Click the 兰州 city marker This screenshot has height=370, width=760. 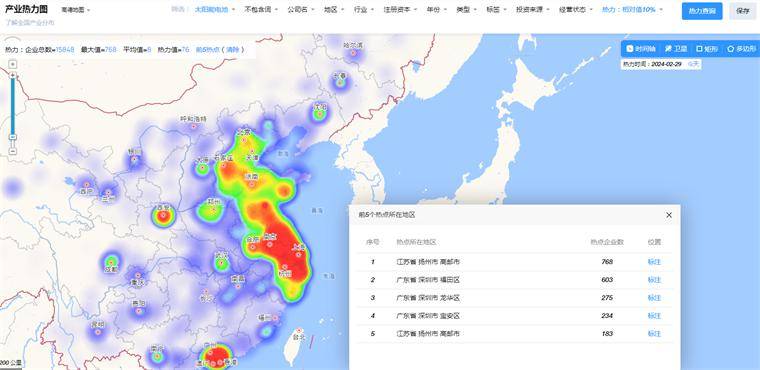109,193
